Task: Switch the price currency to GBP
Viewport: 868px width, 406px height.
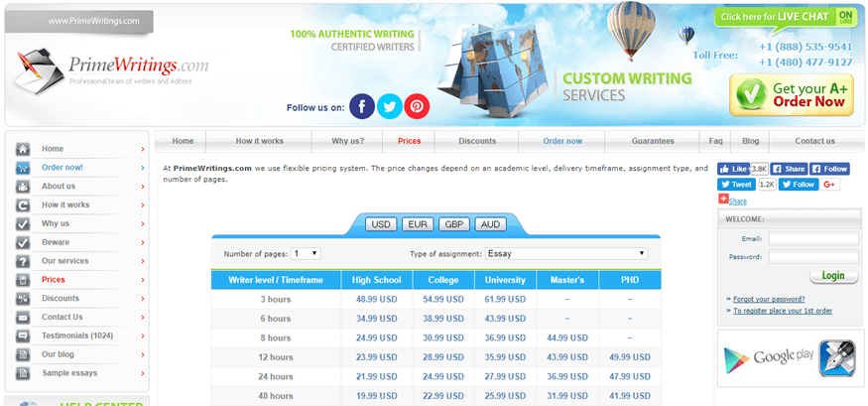Action: tap(454, 224)
